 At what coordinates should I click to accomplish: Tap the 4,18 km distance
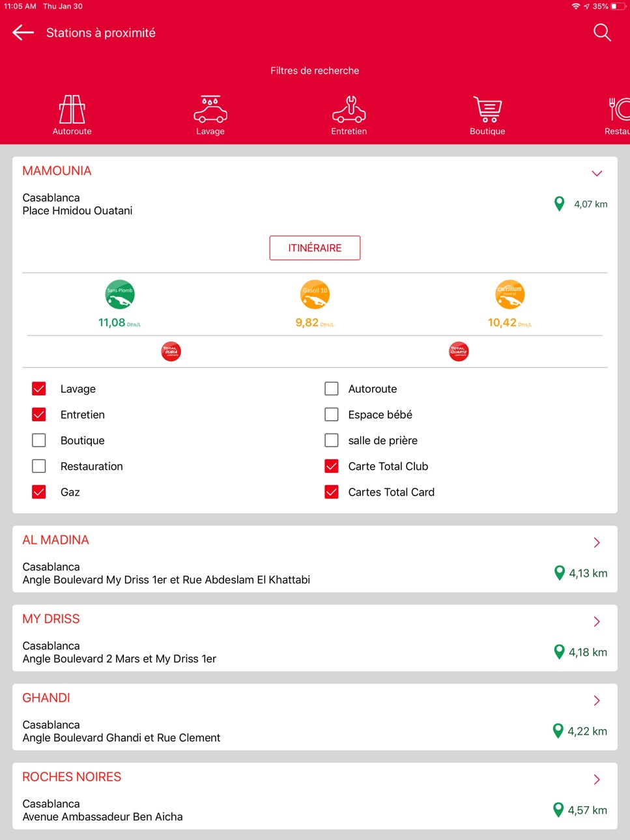(x=588, y=652)
